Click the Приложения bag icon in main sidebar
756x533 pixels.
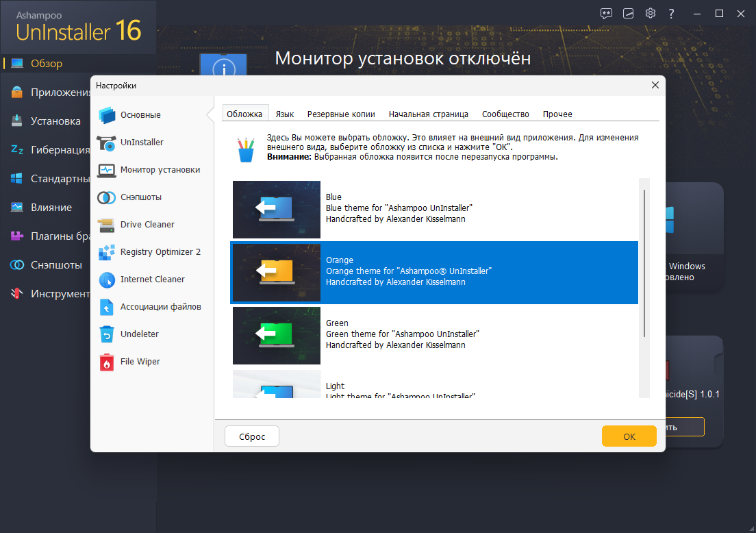click(17, 92)
